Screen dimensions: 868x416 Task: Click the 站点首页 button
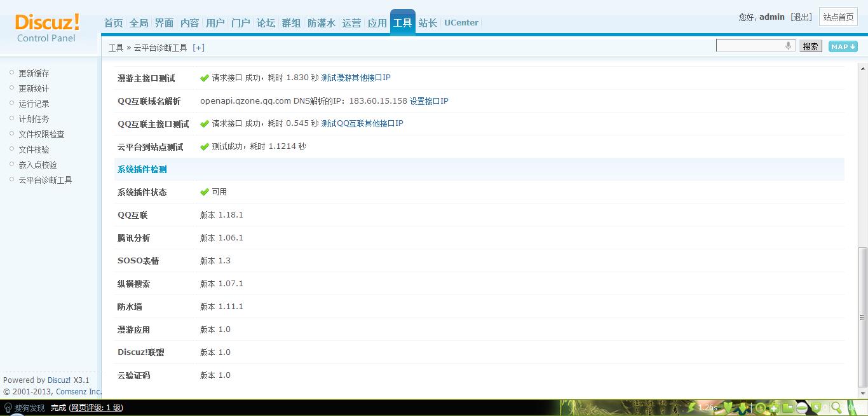click(x=838, y=17)
